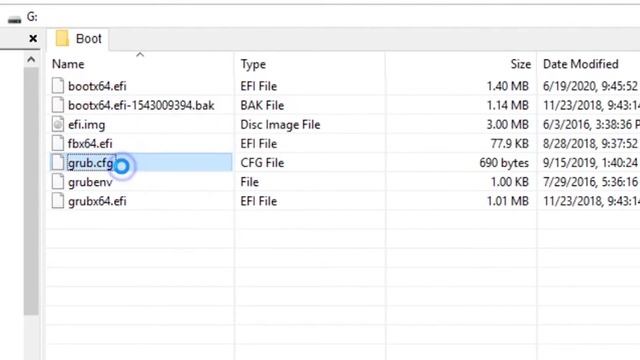Click BAK File type cell
This screenshot has width=640, height=360.
(262, 105)
